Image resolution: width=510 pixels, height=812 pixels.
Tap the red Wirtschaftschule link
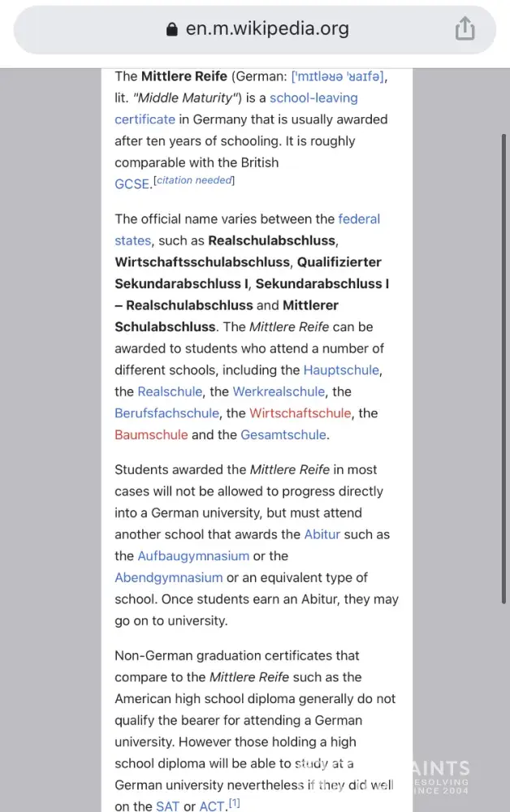coord(300,413)
